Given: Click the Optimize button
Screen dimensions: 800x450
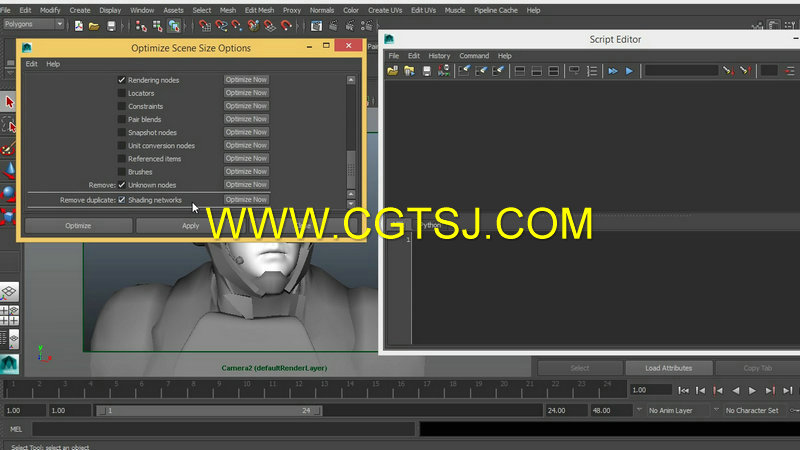Looking at the screenshot, I should tap(78, 226).
